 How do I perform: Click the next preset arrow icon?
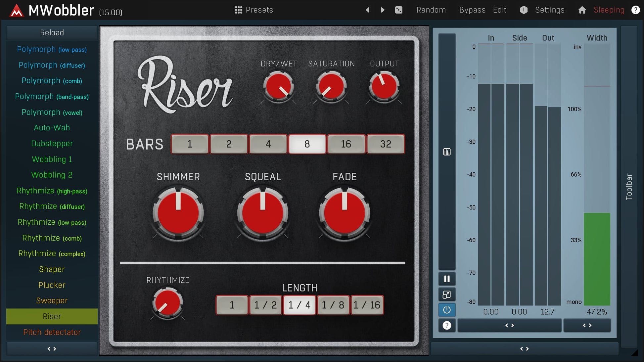click(x=383, y=10)
